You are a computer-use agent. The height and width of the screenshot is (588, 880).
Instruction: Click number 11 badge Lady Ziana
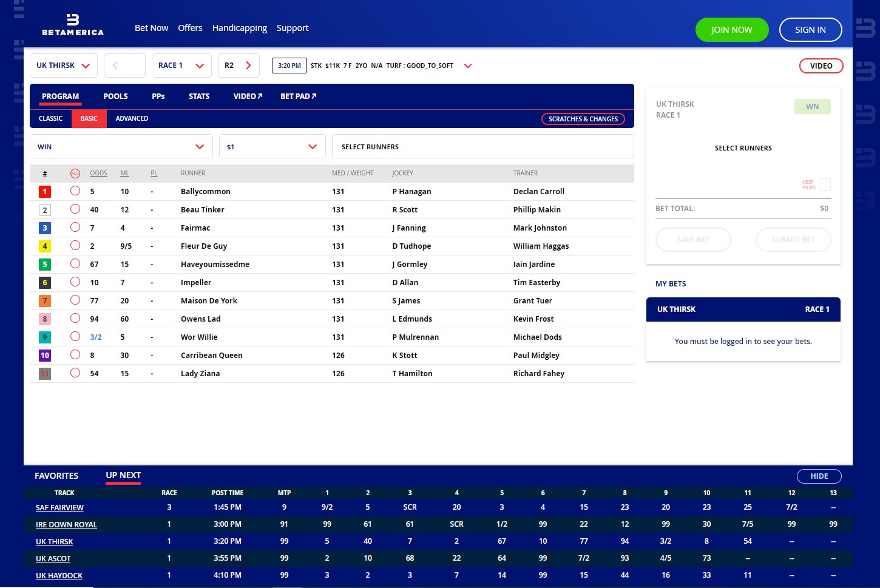(45, 374)
